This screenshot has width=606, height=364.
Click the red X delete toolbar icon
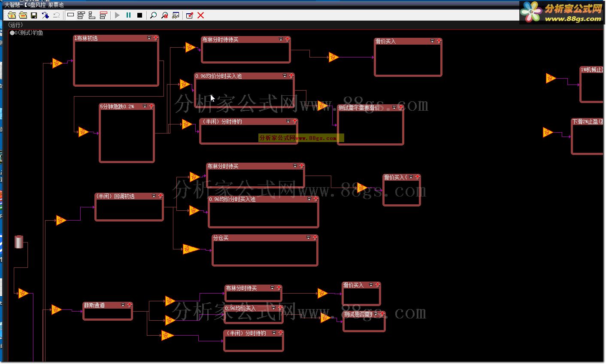click(x=200, y=15)
